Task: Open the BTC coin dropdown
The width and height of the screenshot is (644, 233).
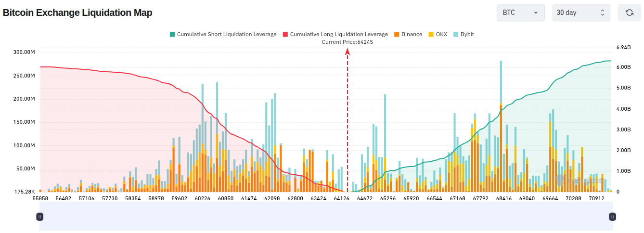Action: 520,13
